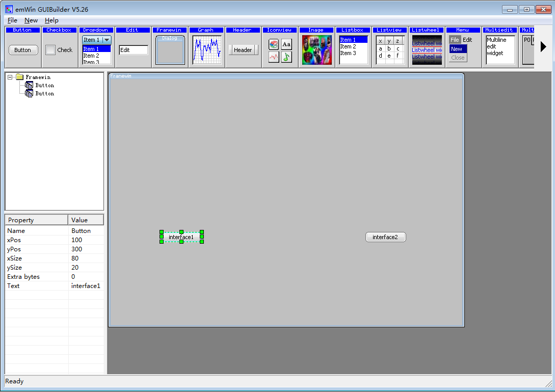
Task: Open the Help menu
Action: (x=51, y=20)
